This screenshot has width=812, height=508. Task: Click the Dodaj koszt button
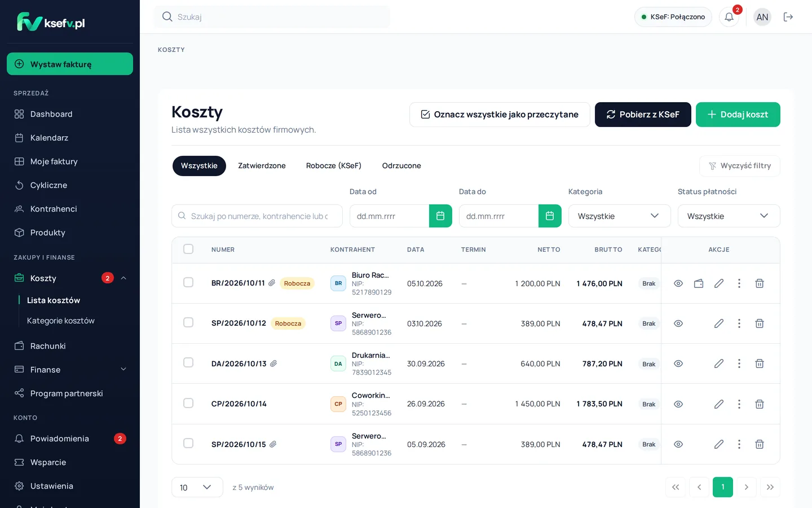[738, 115]
